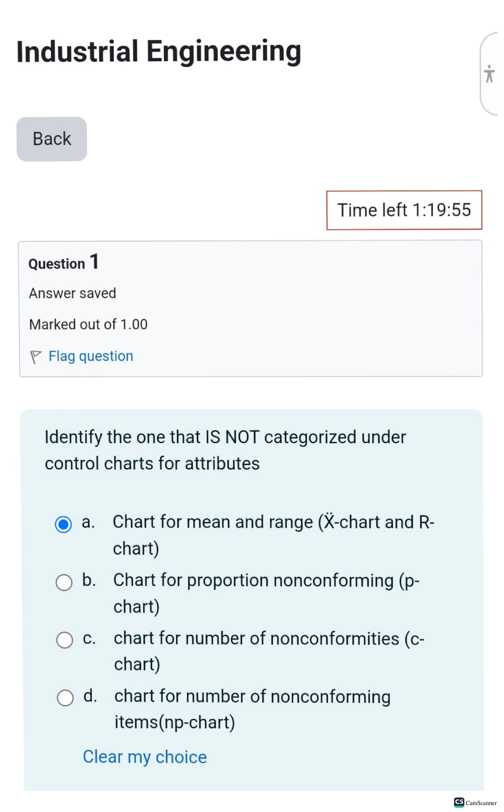This screenshot has height=812, width=504.
Task: Click Clear my choice link
Action: [x=144, y=757]
